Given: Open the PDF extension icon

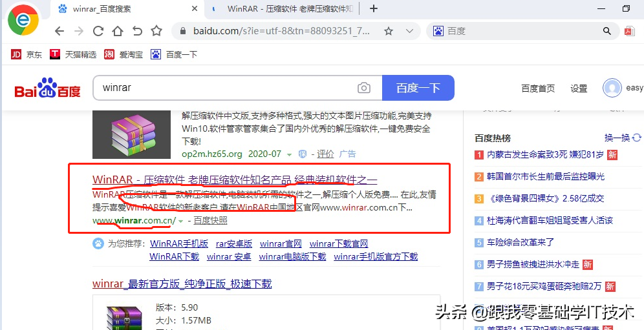Looking at the screenshot, I should pos(630,31).
